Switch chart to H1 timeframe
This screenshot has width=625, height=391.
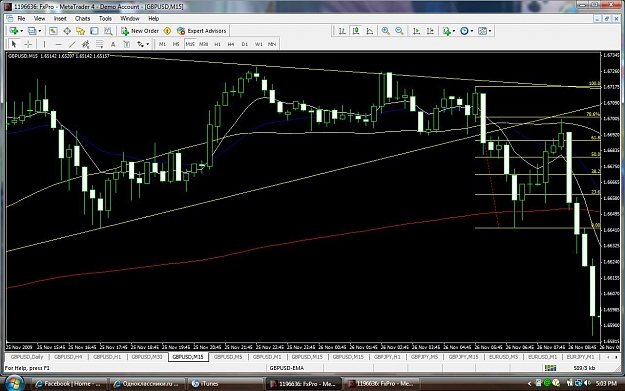(x=217, y=44)
